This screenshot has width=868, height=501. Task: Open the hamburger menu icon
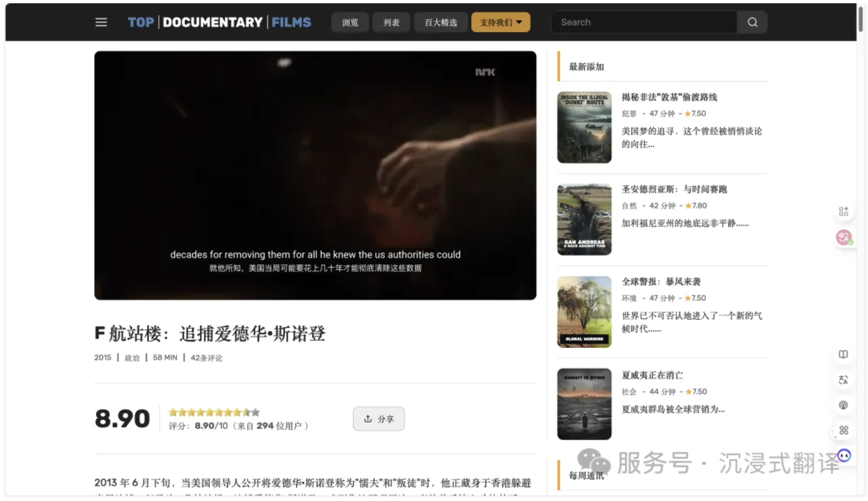click(x=101, y=22)
